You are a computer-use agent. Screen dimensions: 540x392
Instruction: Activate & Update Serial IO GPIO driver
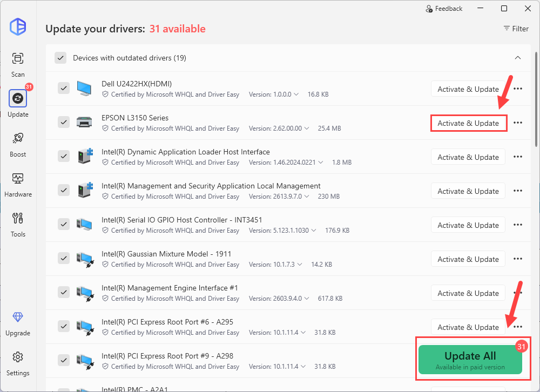point(468,225)
